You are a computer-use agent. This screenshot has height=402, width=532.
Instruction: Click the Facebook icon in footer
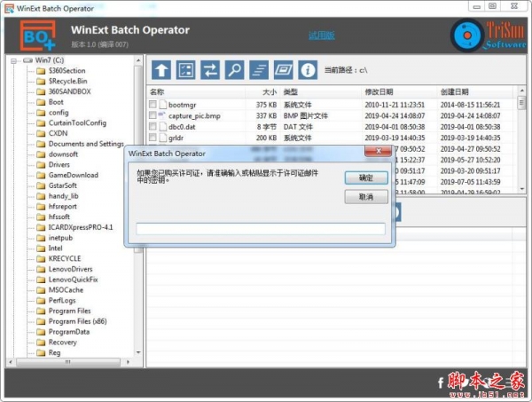click(x=441, y=383)
